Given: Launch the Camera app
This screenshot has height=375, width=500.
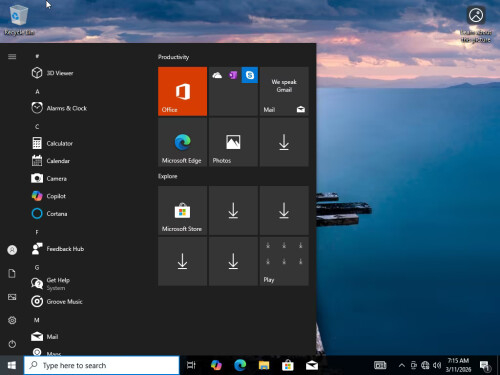Looking at the screenshot, I should (86, 178).
